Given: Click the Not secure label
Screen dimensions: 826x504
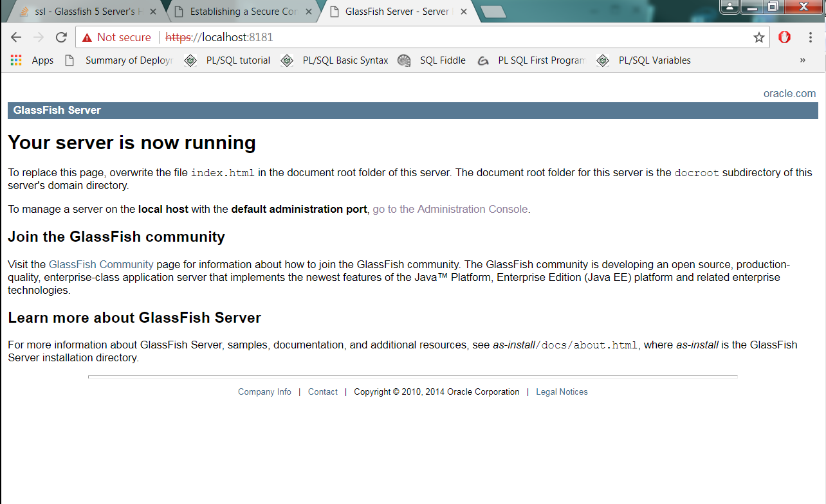Looking at the screenshot, I should coord(124,37).
